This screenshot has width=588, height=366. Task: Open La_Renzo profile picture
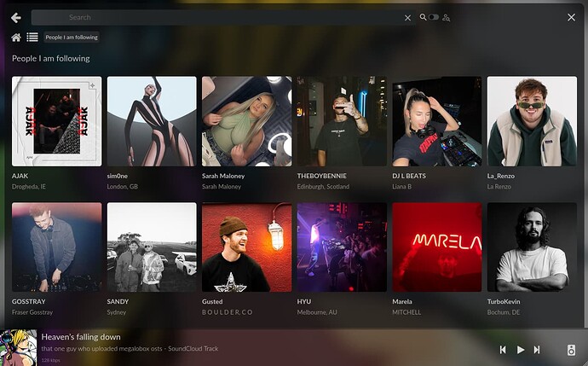click(532, 121)
